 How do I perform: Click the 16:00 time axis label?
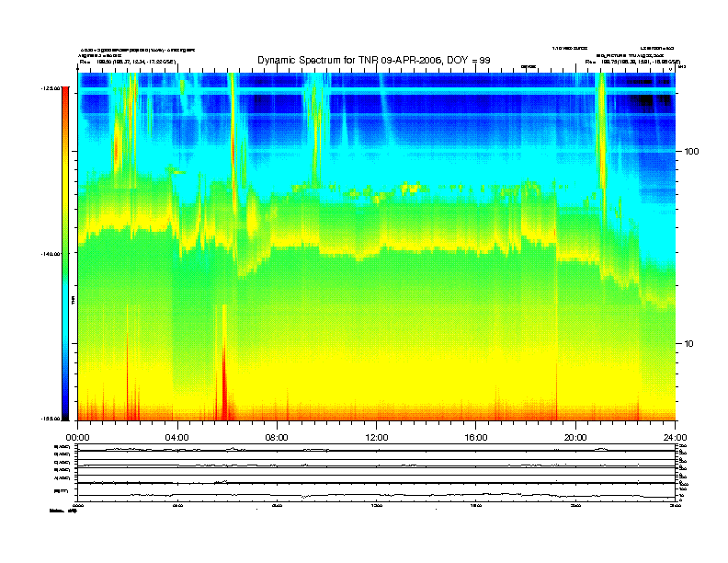click(x=476, y=438)
